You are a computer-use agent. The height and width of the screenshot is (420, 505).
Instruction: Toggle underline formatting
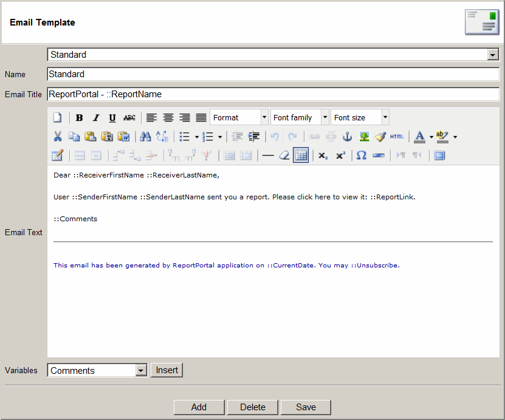(x=112, y=117)
